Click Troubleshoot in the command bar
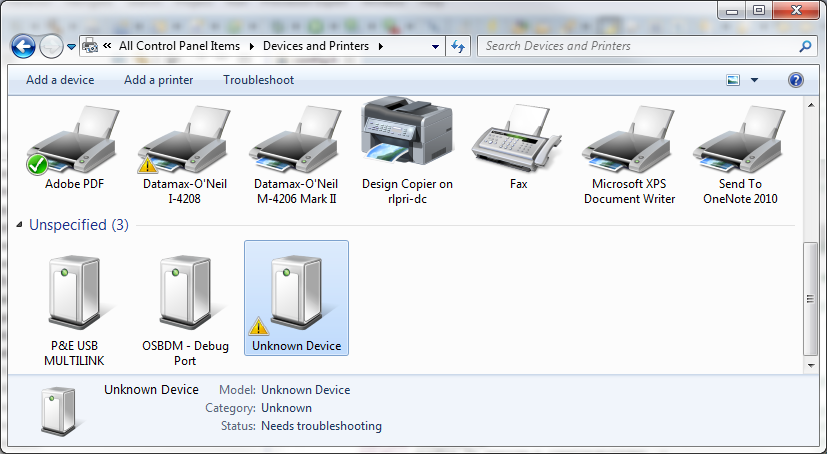Viewport: 827px width, 454px height. click(x=258, y=80)
